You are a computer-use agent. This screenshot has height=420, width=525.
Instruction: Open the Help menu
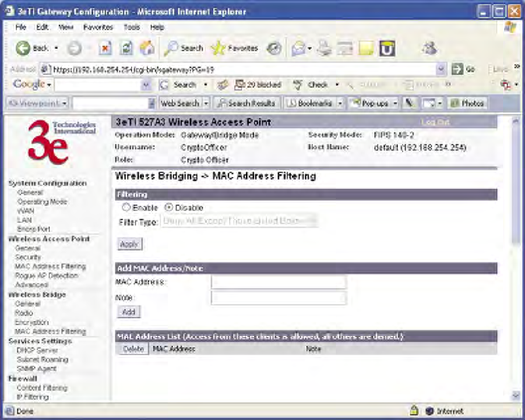(x=157, y=27)
